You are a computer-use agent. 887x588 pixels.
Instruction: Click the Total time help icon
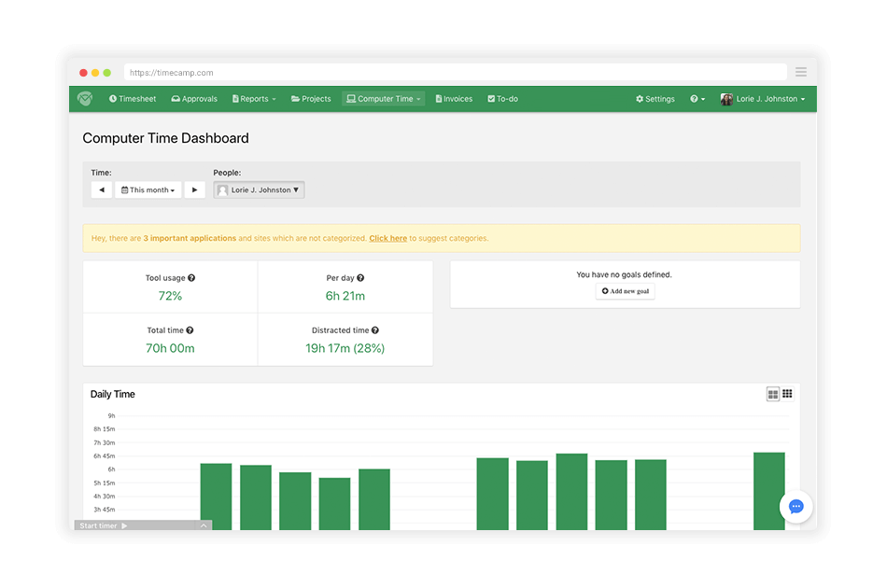pos(190,330)
